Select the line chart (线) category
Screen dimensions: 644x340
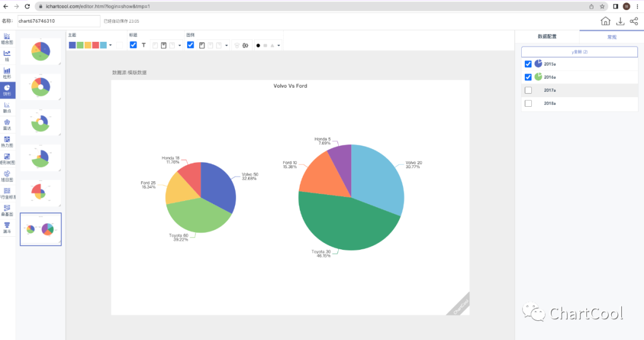click(7, 56)
